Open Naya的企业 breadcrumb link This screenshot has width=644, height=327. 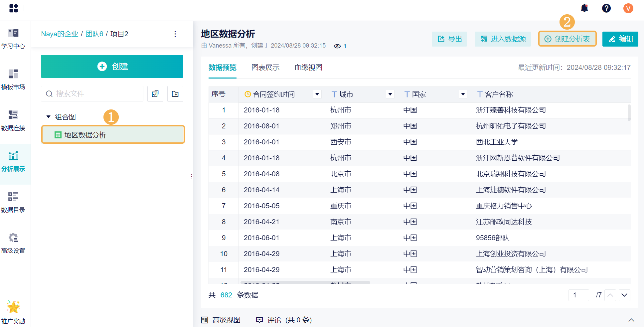[x=60, y=34]
